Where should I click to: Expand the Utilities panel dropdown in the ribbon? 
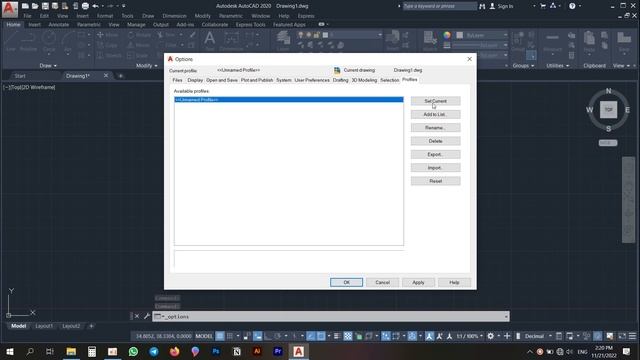558,66
